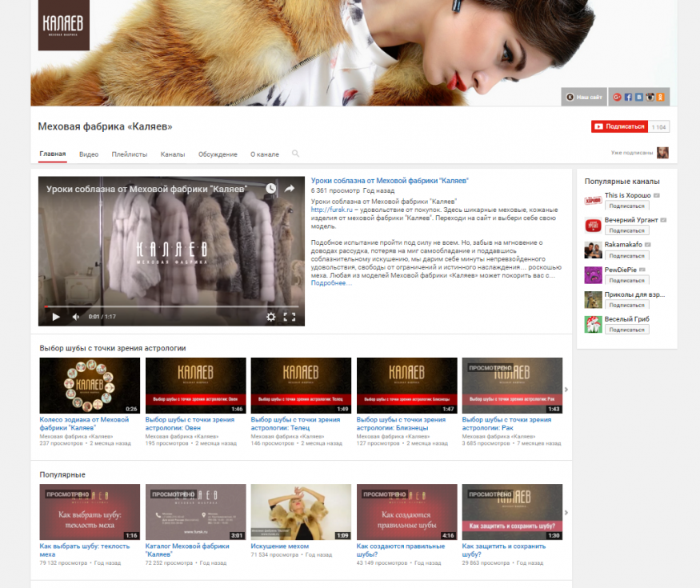
Task: Click the PewDiePie channel avatar
Action: [x=594, y=274]
